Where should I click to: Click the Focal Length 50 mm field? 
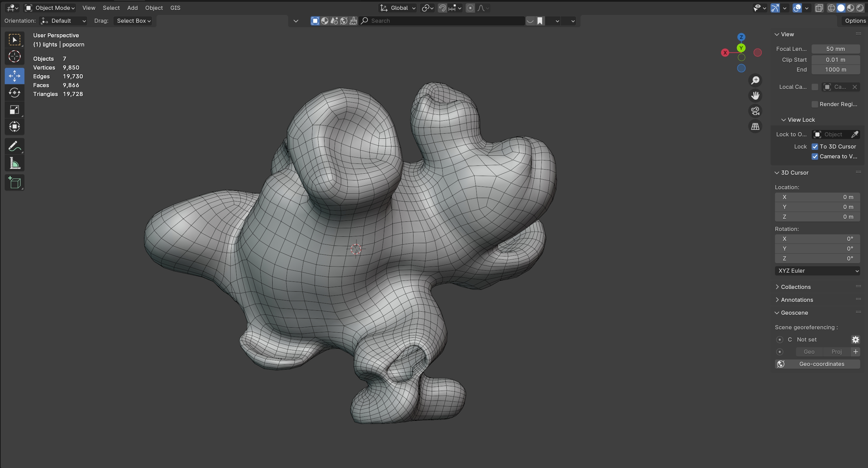point(835,49)
